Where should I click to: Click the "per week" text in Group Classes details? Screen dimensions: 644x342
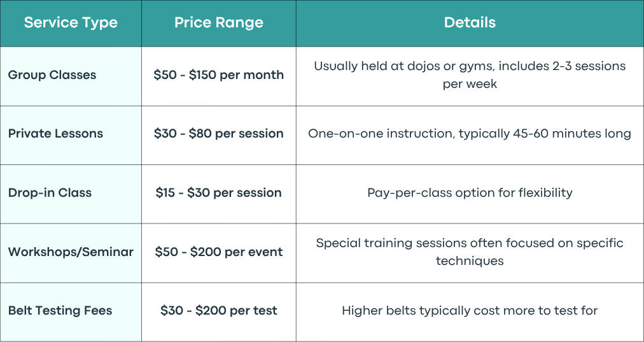[470, 84]
